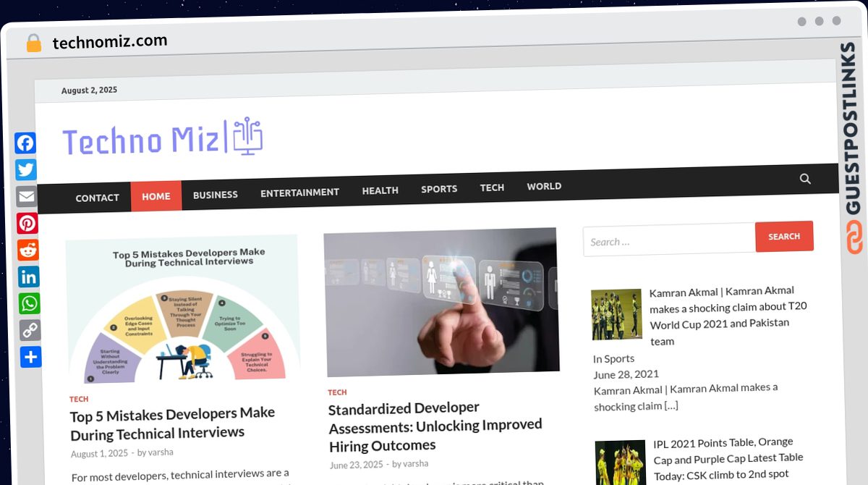Open the Standardized Developer Assessments image

click(441, 302)
